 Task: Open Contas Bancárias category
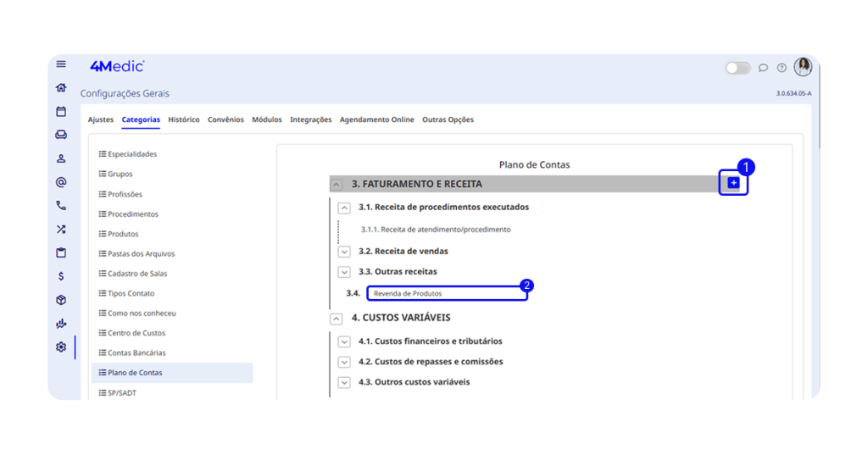click(136, 352)
